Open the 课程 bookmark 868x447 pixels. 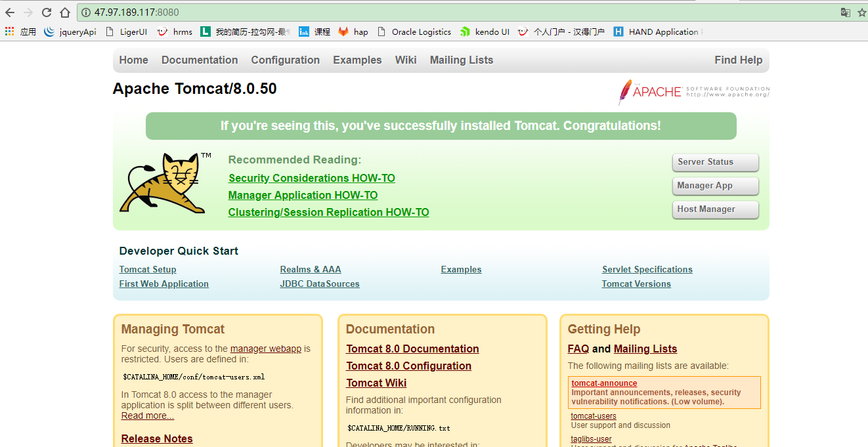pyautogui.click(x=315, y=32)
